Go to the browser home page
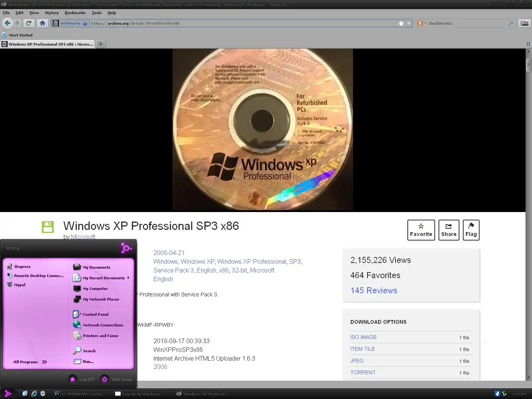This screenshot has height=399, width=532. [x=42, y=23]
